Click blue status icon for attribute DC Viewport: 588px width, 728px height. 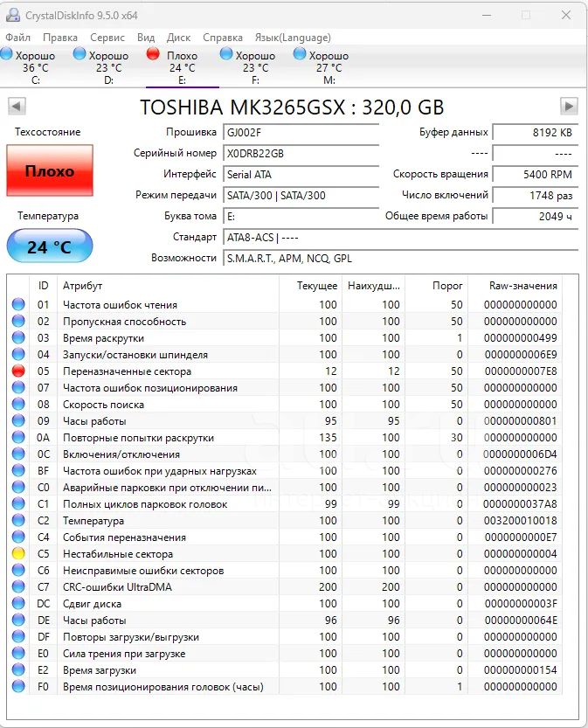pyautogui.click(x=18, y=604)
